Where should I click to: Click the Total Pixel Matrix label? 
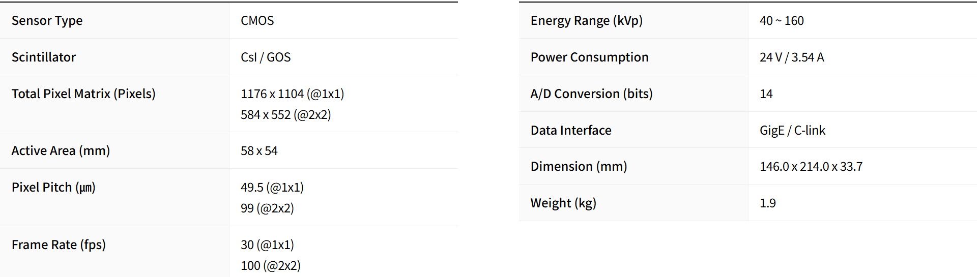pyautogui.click(x=83, y=94)
